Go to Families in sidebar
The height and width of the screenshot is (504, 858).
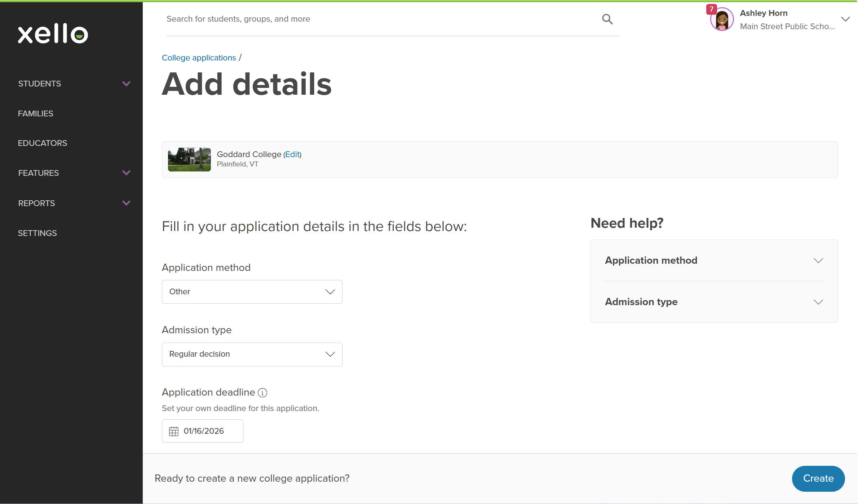[36, 113]
